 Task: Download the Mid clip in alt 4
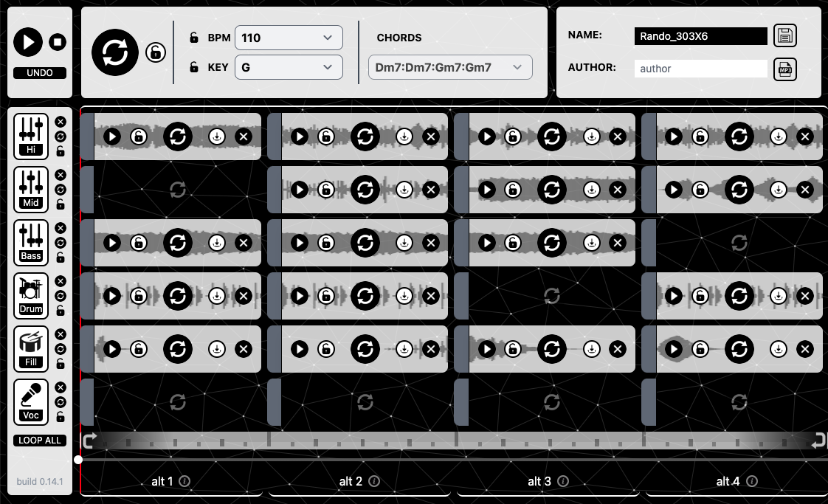pyautogui.click(x=779, y=190)
